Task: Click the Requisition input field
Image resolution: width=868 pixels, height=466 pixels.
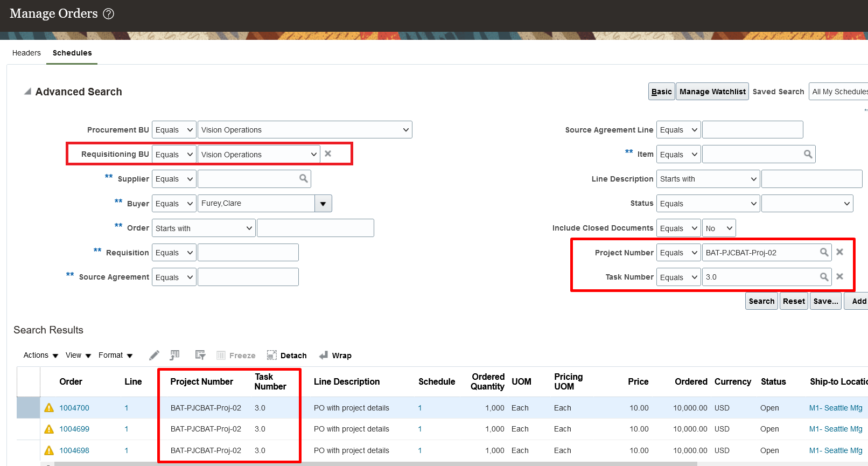Action: coord(248,253)
